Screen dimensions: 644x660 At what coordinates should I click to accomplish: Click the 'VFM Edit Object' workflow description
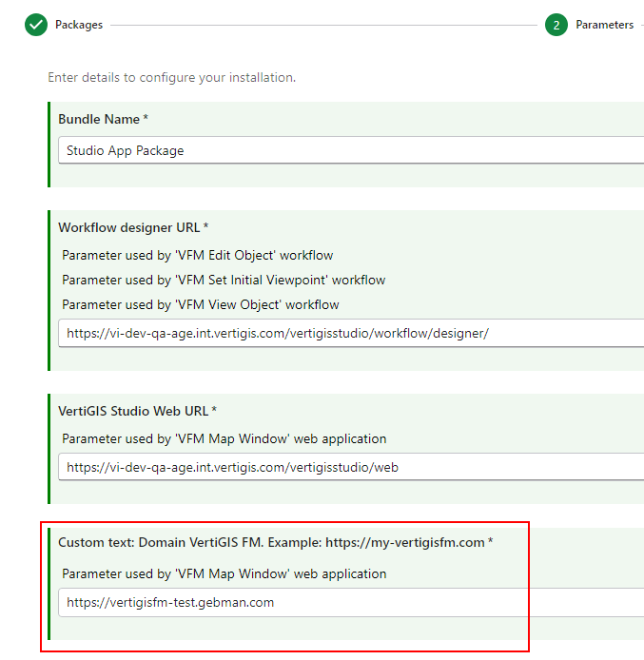pos(197,255)
